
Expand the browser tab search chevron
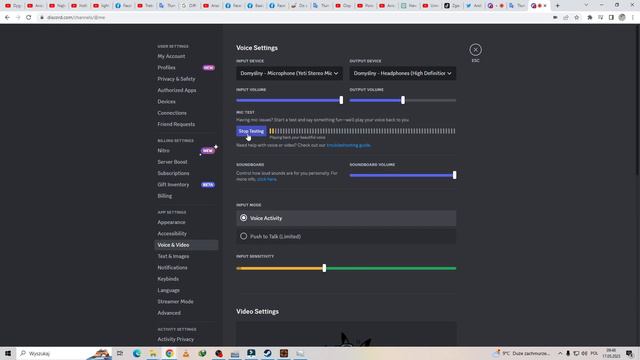point(586,6)
